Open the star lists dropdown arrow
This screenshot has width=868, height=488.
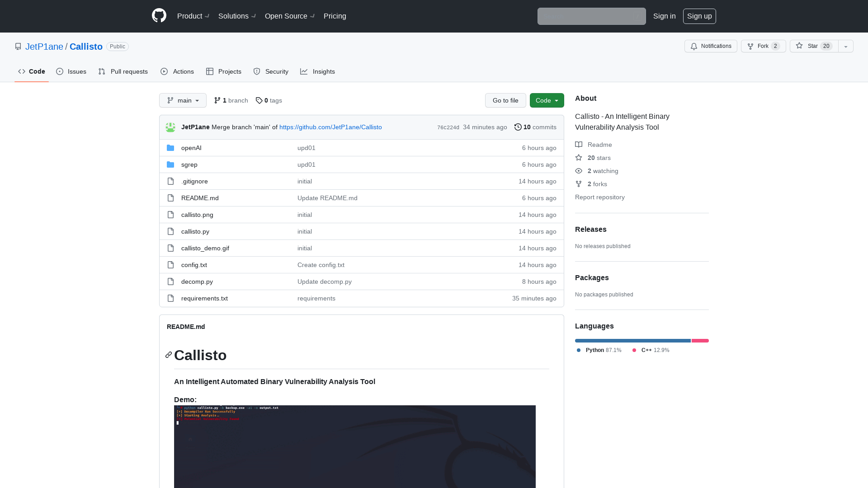[846, 46]
